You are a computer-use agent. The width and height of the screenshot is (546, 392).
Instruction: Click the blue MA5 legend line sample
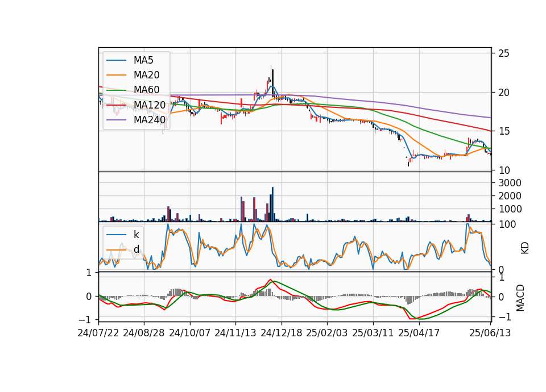coord(116,61)
